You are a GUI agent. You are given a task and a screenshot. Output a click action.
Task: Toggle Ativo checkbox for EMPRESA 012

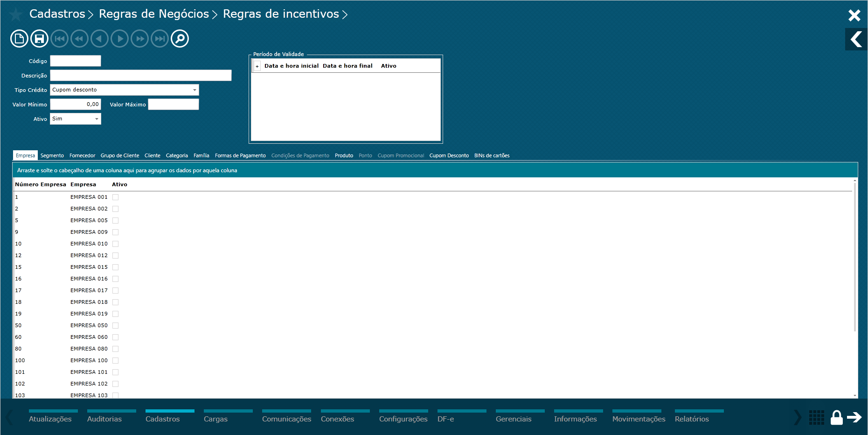click(115, 256)
